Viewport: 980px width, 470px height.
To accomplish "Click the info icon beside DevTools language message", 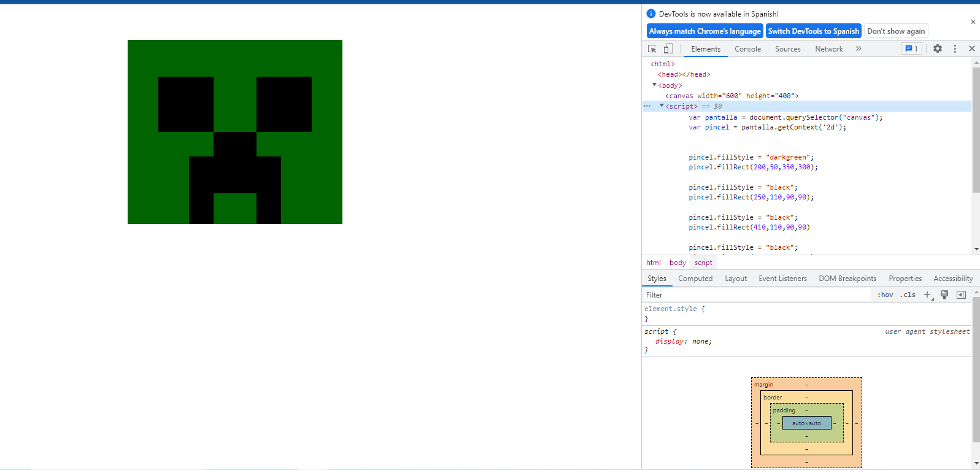I will pyautogui.click(x=651, y=13).
